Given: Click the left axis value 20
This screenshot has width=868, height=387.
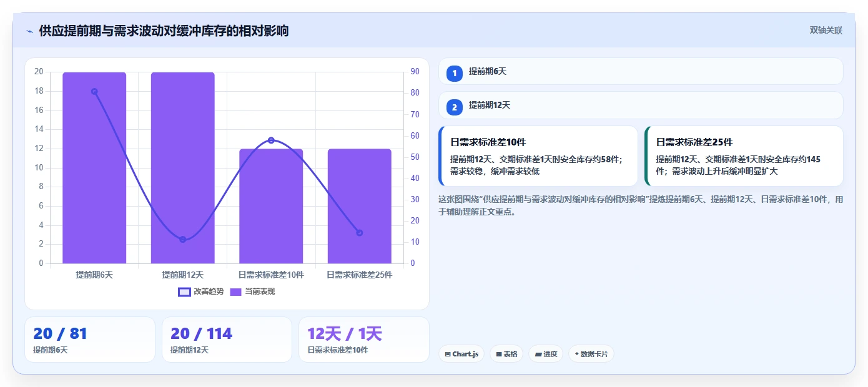Looking at the screenshot, I should point(39,72).
